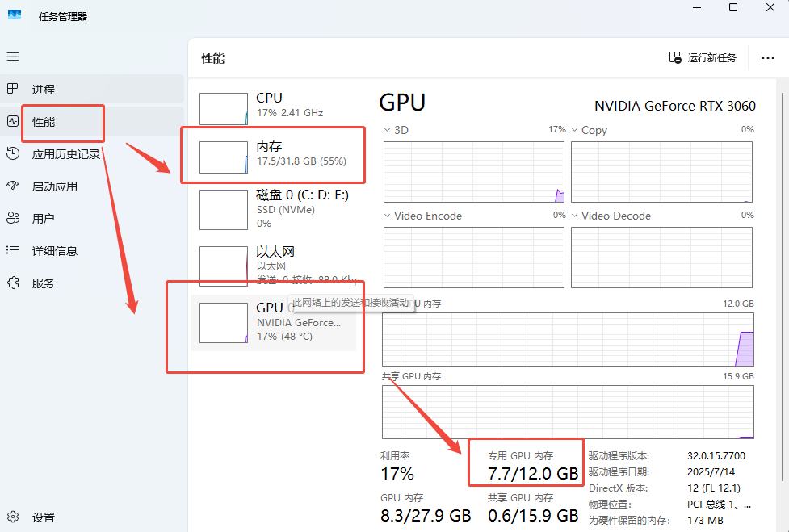Switch to the 内存 memory entry
Screen dimensions: 789x532
click(275, 153)
